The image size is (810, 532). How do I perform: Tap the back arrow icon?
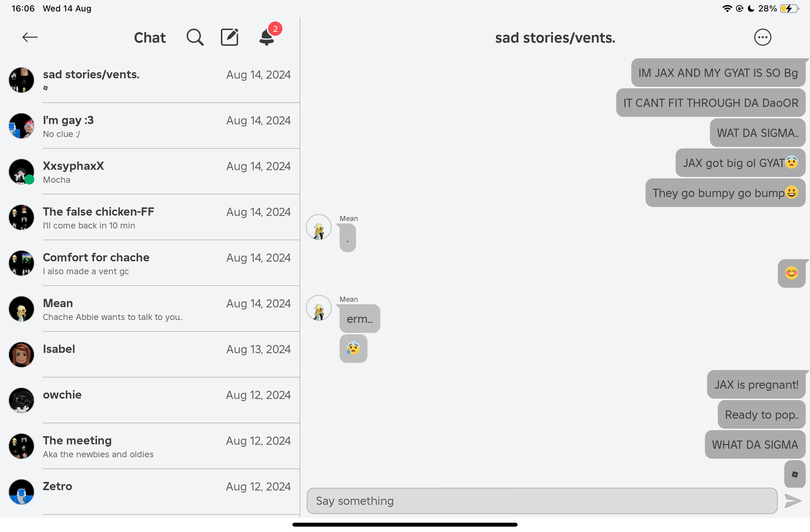(30, 37)
